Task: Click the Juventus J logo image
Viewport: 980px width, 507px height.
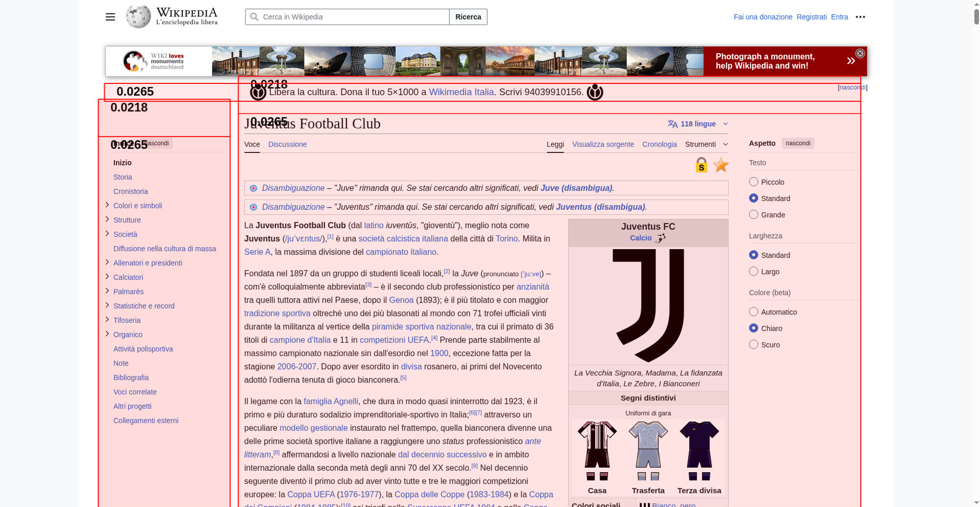Action: coord(648,305)
